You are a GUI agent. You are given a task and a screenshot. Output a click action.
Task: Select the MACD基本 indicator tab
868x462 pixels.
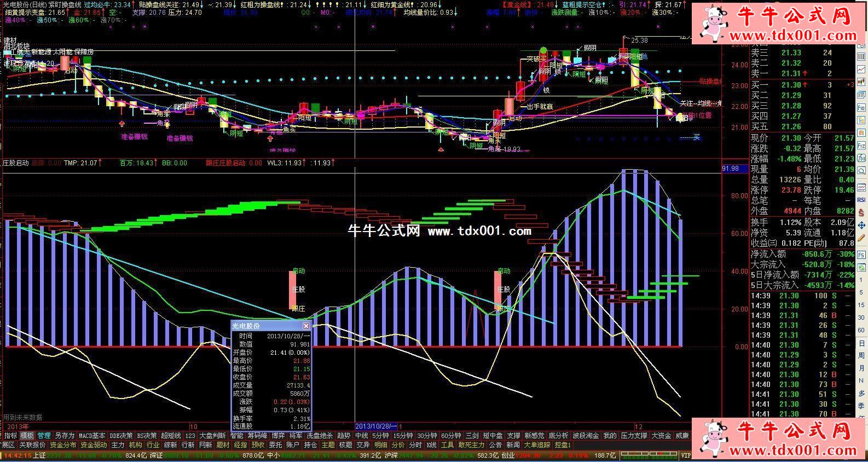[x=92, y=436]
